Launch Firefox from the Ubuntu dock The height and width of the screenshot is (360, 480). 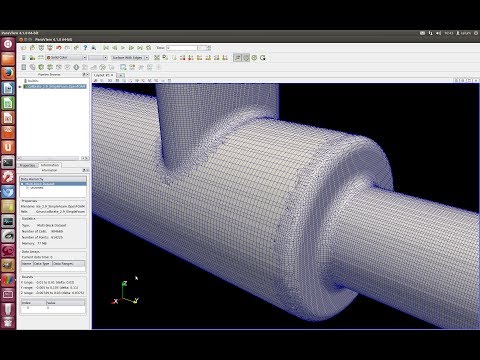8,74
